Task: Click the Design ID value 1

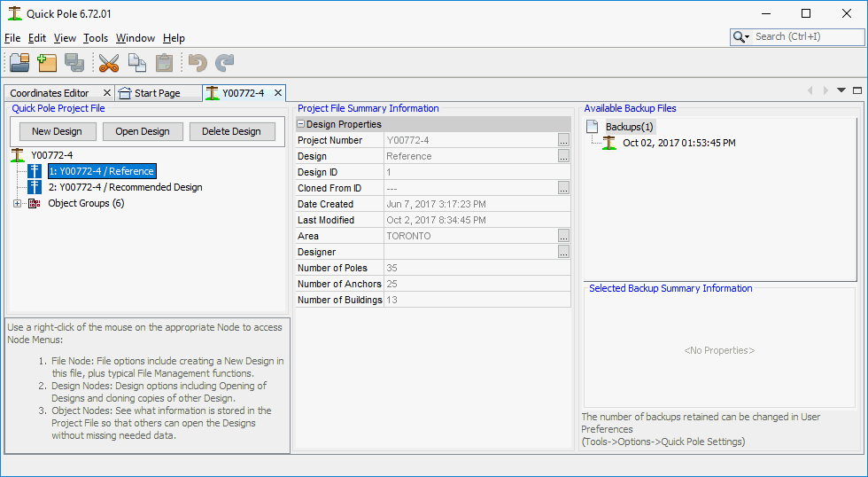Action: (x=389, y=172)
